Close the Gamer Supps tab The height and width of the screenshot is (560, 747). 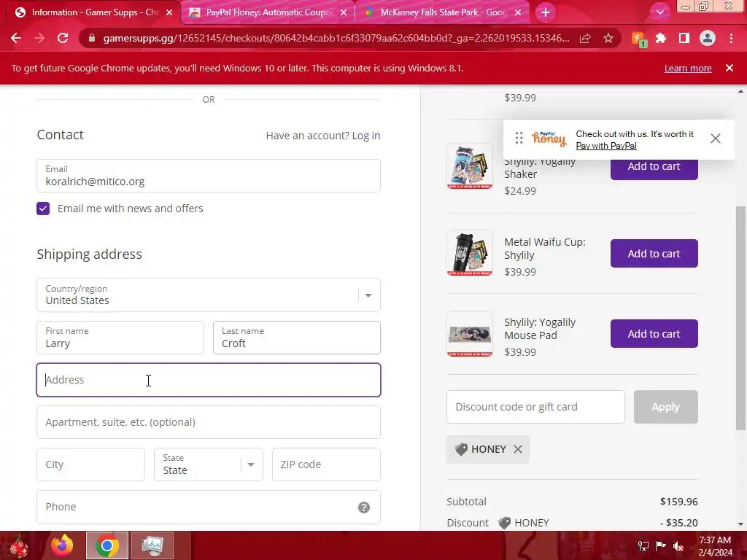(169, 12)
